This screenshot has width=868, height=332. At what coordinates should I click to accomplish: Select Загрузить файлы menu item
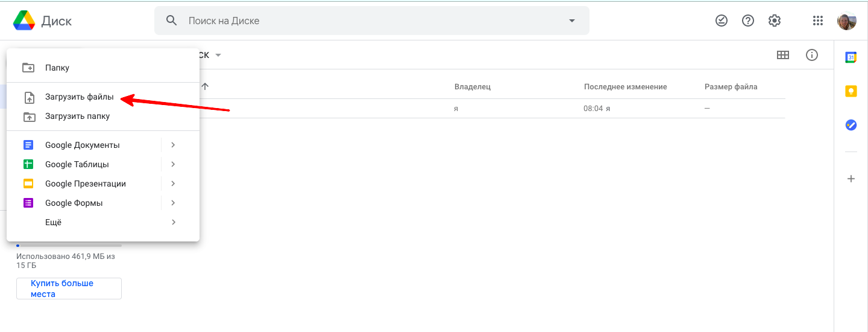pos(79,97)
